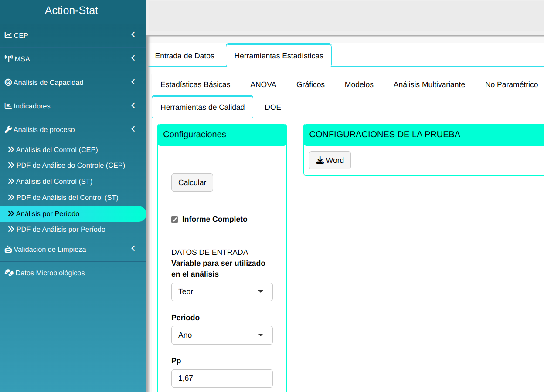Viewport: 544px width, 392px height.
Task: Click the Validación de Limpieza icon
Action: pyautogui.click(x=8, y=249)
